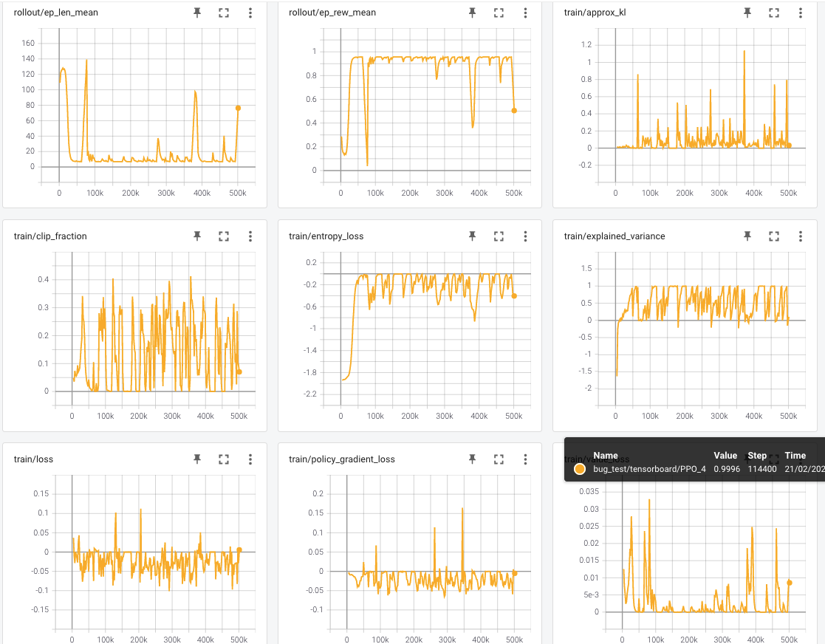825x644 pixels.
Task: Click run name bug_test/tensorboard/PPO_4 in tooltip
Action: point(649,469)
